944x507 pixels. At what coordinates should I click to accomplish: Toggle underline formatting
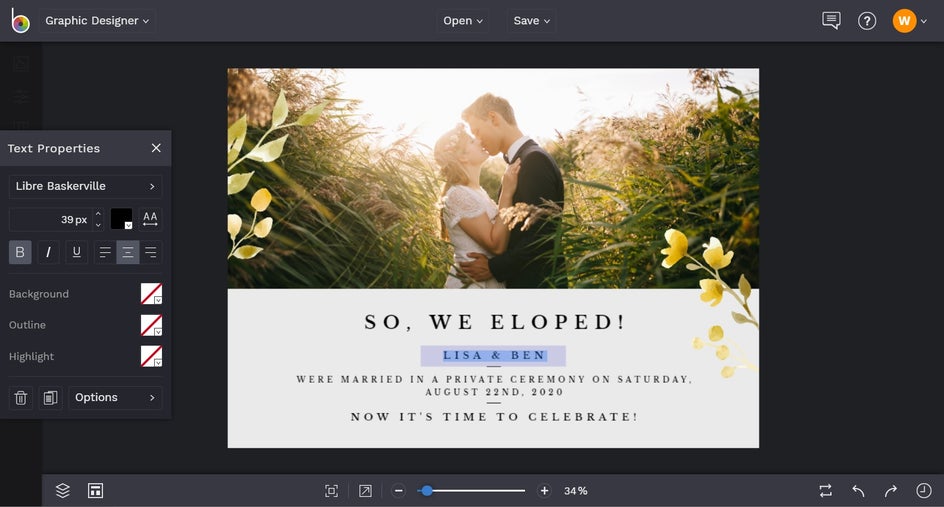[x=76, y=252]
